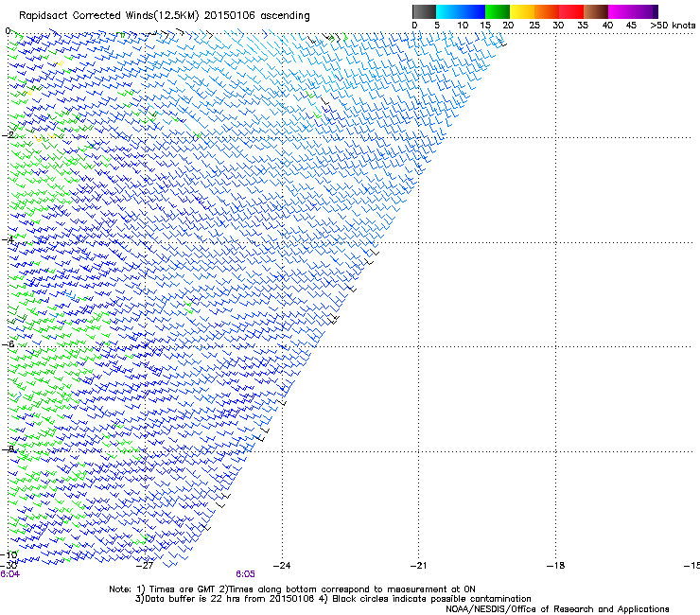Screen dimensions: 700x615
Task: Click the yellow 20-25 knots color swatch
Action: pyautogui.click(x=522, y=11)
